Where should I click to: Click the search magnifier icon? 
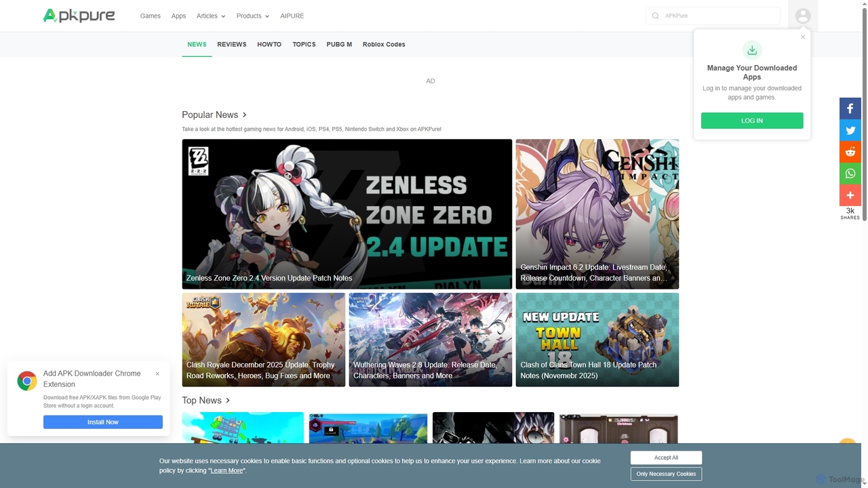(x=655, y=16)
